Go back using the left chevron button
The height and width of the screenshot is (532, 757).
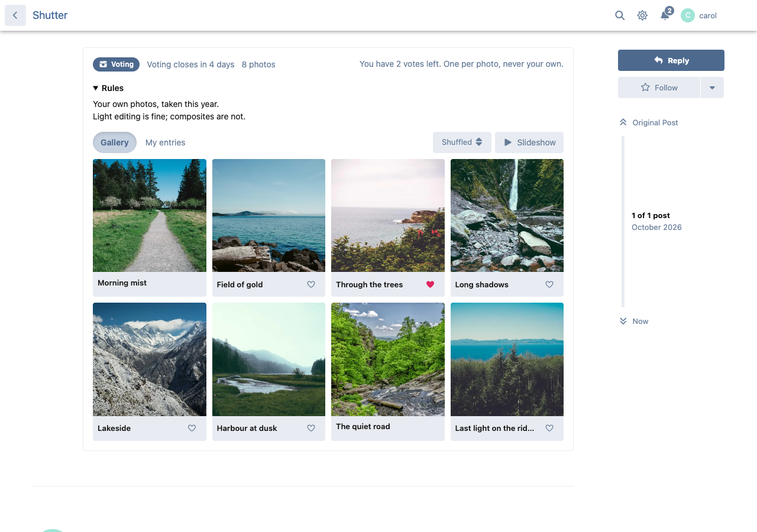click(15, 15)
